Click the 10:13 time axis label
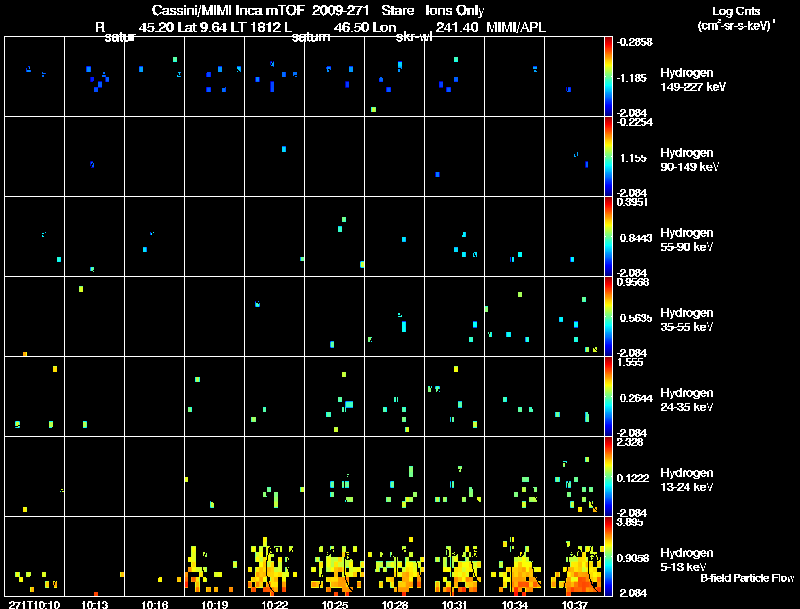This screenshot has width=800, height=609. 94,604
